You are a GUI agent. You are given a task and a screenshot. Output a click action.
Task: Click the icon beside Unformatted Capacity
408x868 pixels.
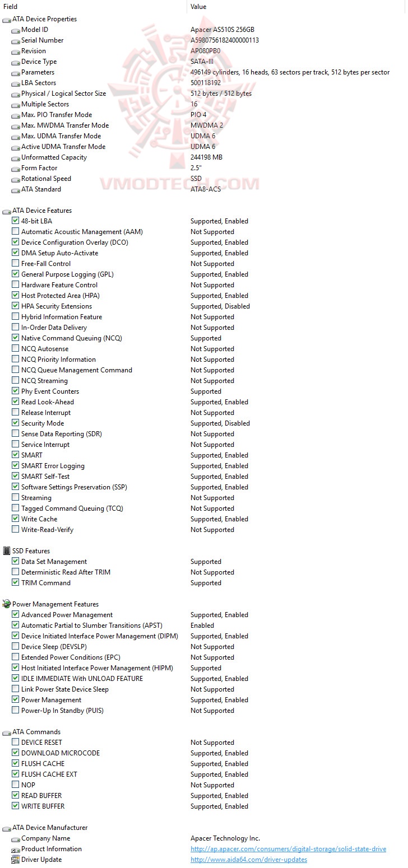16,157
